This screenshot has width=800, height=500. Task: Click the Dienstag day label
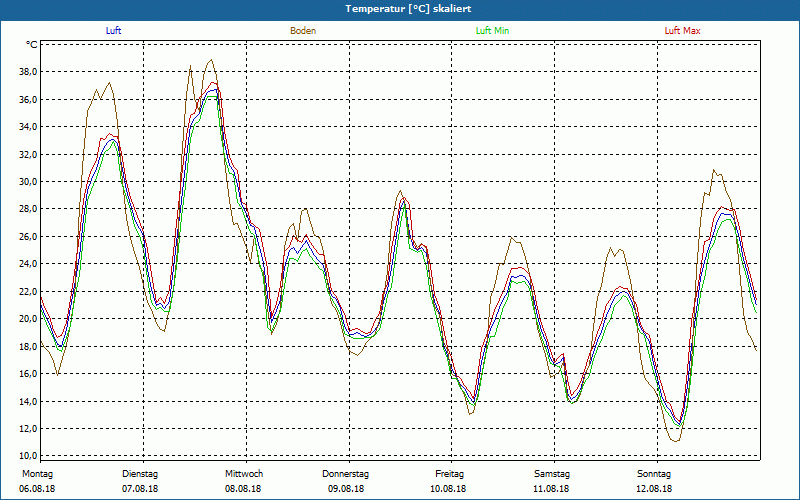click(x=140, y=474)
